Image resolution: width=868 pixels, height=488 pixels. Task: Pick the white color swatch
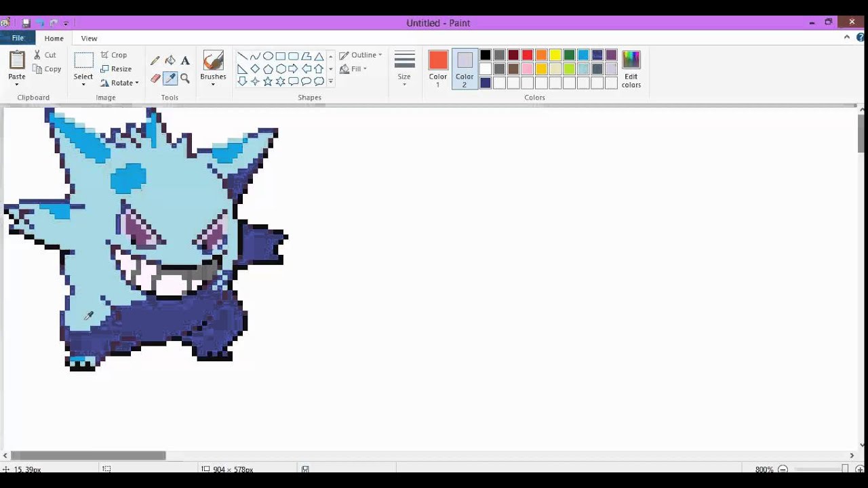click(486, 68)
